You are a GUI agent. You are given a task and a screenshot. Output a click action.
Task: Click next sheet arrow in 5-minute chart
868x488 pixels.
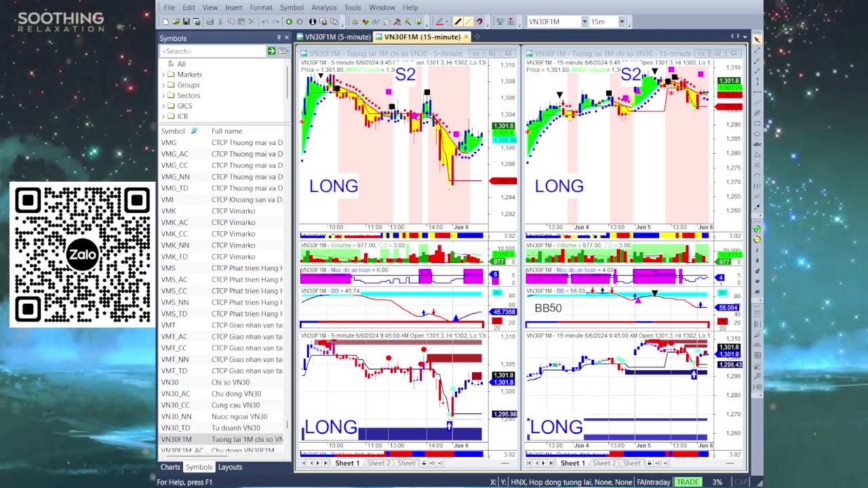(x=319, y=463)
